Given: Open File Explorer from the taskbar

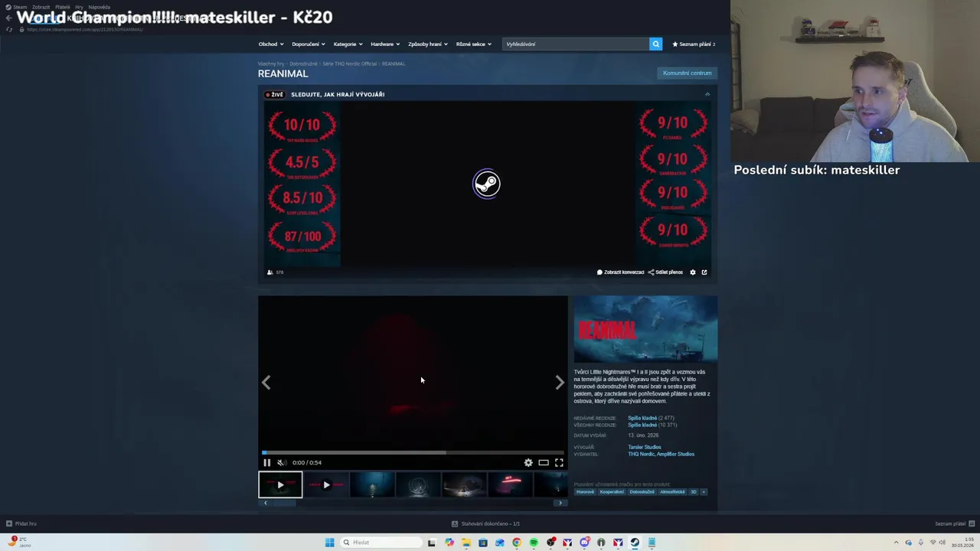Looking at the screenshot, I should click(x=465, y=543).
